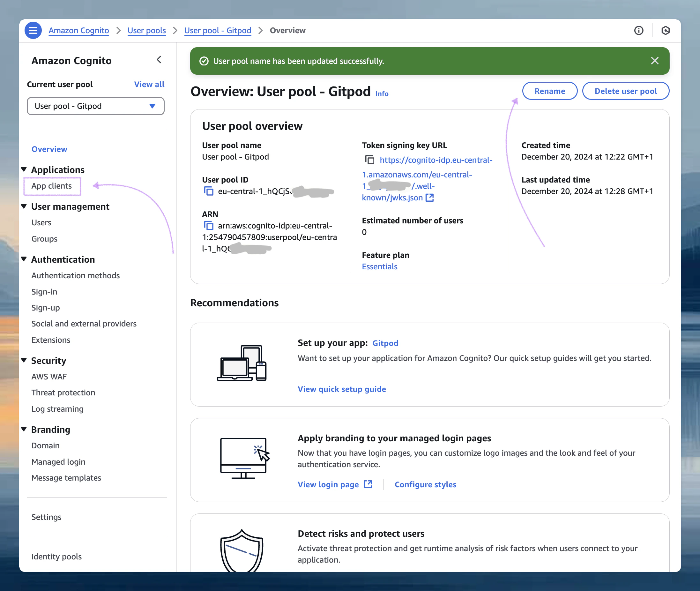Image resolution: width=700 pixels, height=591 pixels.
Task: Click View all next to Current user pool
Action: pos(149,84)
